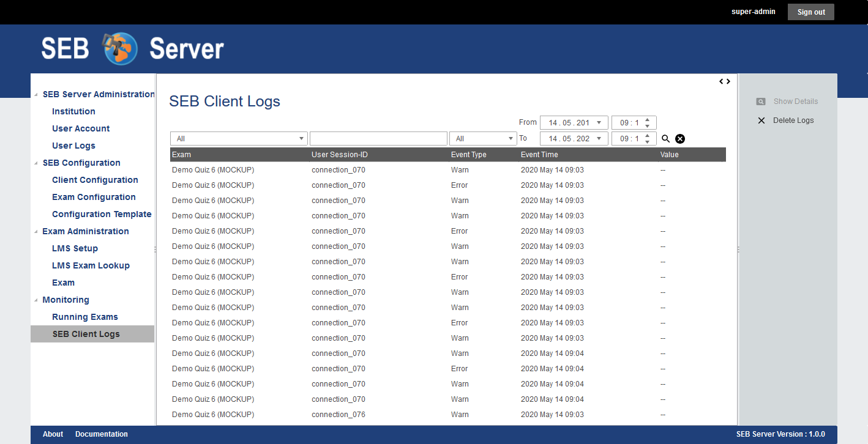This screenshot has width=868, height=444.
Task: Collapse the Monitoring section in sidebar
Action: click(x=36, y=300)
